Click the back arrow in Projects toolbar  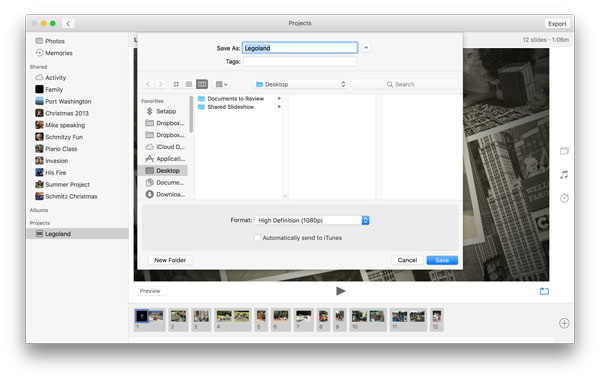pos(68,23)
